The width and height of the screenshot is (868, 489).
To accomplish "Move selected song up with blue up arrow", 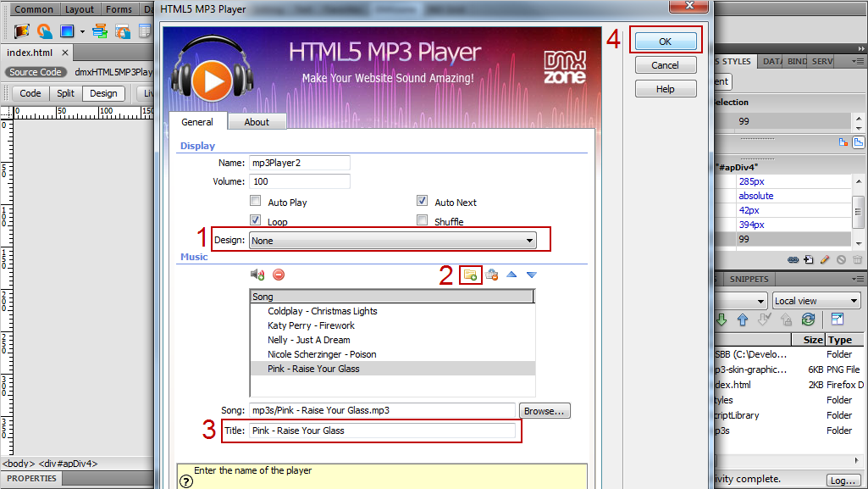I will click(x=511, y=275).
